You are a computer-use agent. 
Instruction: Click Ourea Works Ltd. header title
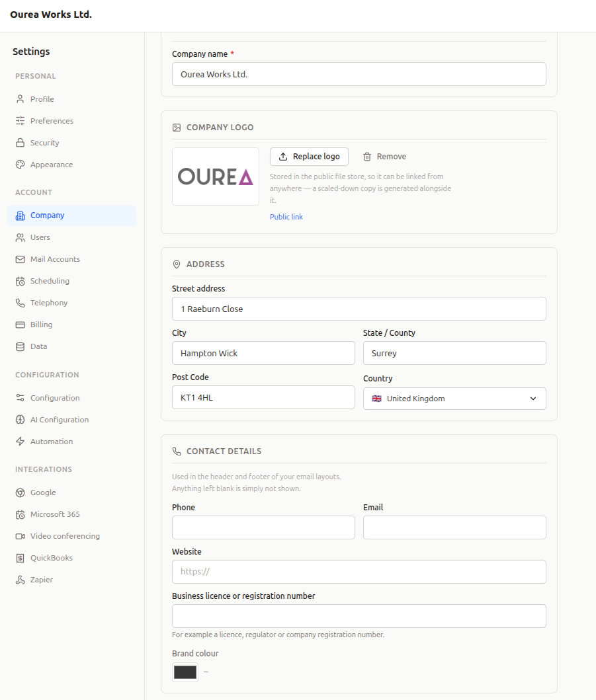pos(51,15)
